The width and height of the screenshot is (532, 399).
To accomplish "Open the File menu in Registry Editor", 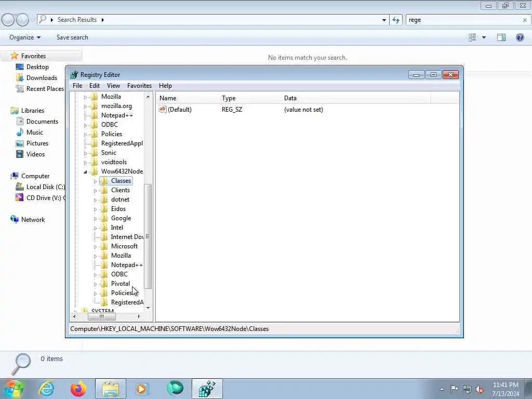I will tap(77, 86).
